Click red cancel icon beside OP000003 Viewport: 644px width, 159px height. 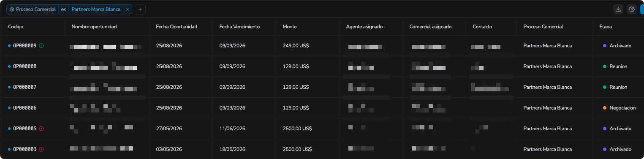[x=41, y=149]
